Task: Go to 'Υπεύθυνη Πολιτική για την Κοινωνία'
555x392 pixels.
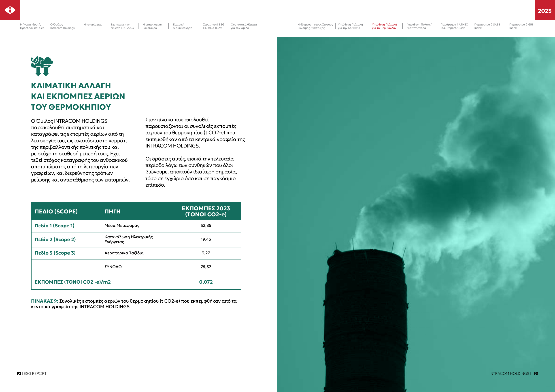Action: (x=350, y=26)
